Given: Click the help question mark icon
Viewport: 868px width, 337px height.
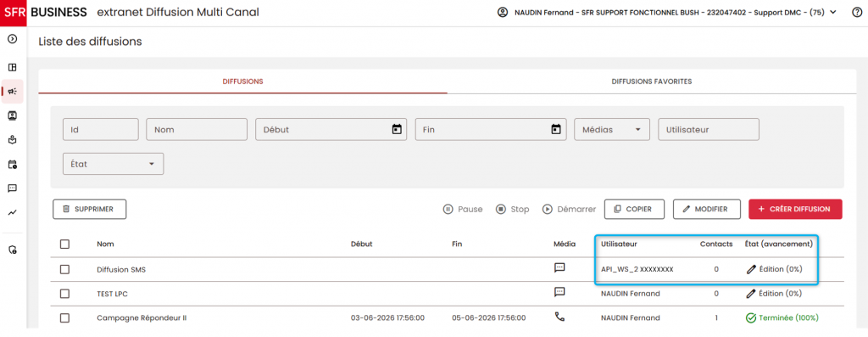Looking at the screenshot, I should point(856,12).
